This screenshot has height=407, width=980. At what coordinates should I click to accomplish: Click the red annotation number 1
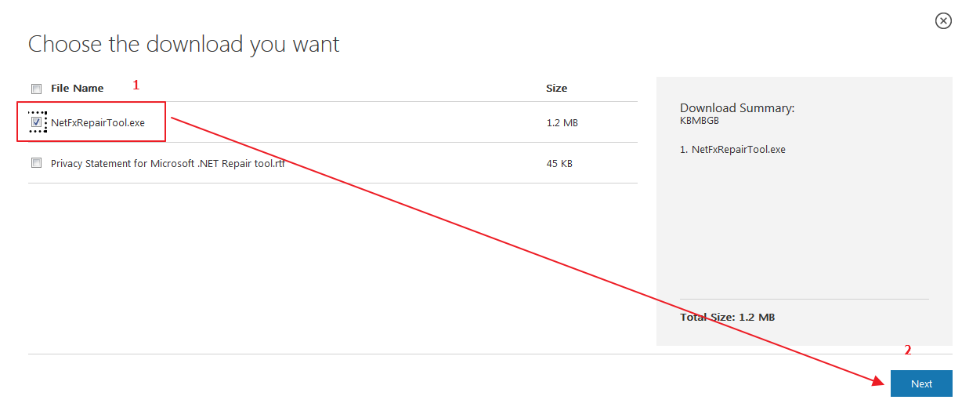[136, 85]
